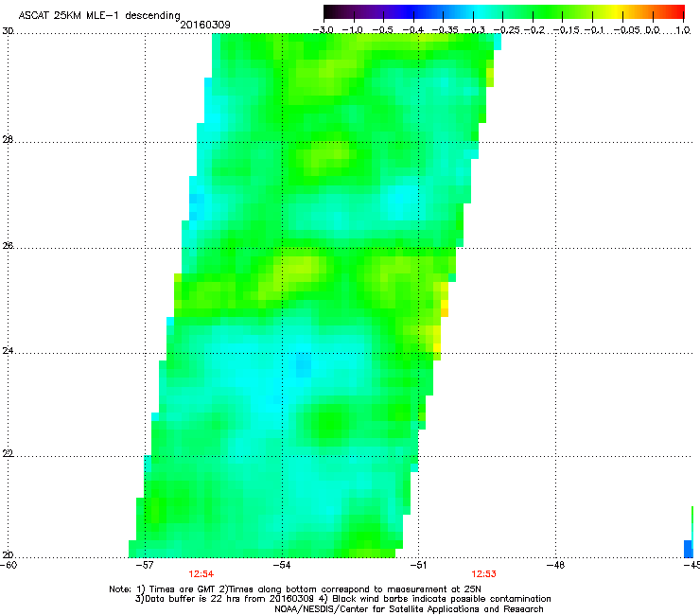Viewport: 700px width, 615px height.
Task: Click the -0.15 colorbar tick label
Action: pos(566,30)
